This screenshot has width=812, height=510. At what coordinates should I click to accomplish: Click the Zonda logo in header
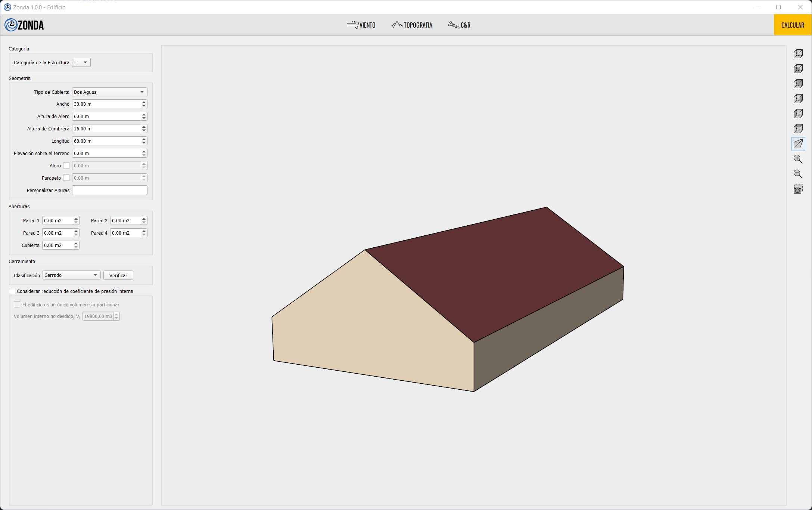(24, 25)
